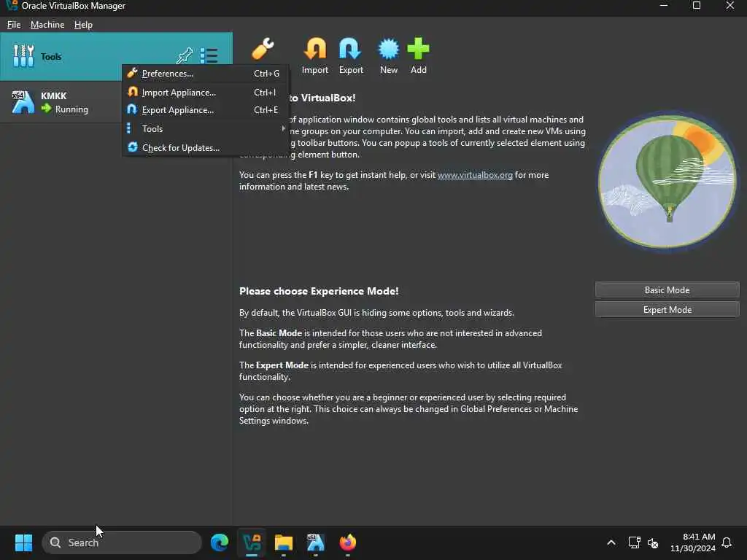Click the balloon welcome illustration
This screenshot has width=747, height=560.
pos(667,181)
